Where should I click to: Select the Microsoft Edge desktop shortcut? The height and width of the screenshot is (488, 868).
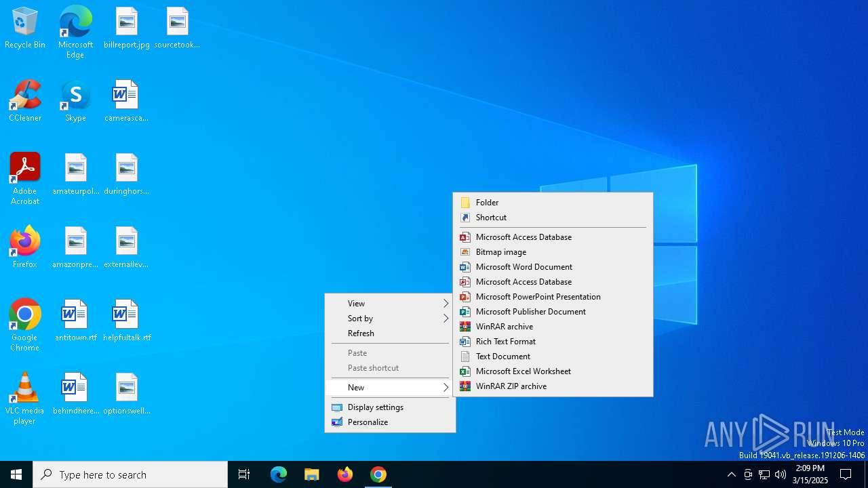tap(75, 33)
